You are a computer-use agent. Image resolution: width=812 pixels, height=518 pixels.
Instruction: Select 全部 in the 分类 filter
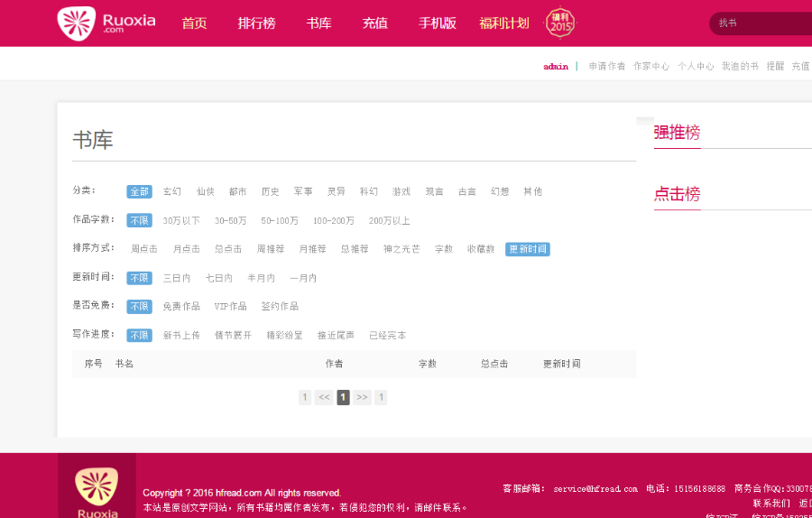(x=139, y=191)
